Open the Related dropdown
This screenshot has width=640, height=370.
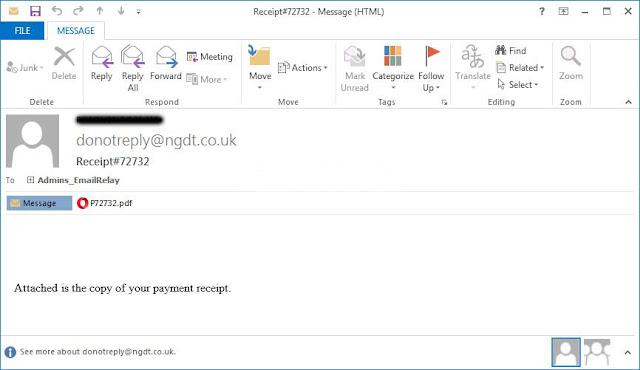[520, 68]
